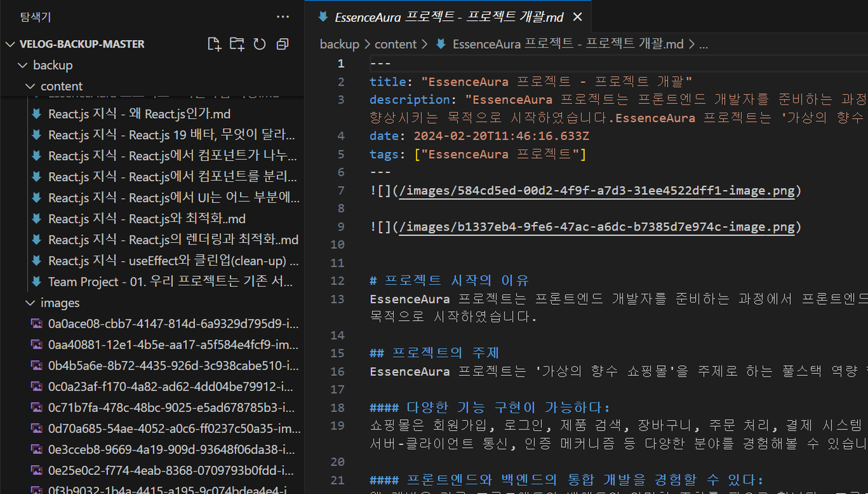Click the Refresh Explorer icon
Image resolution: width=868 pixels, height=494 pixels.
point(260,43)
